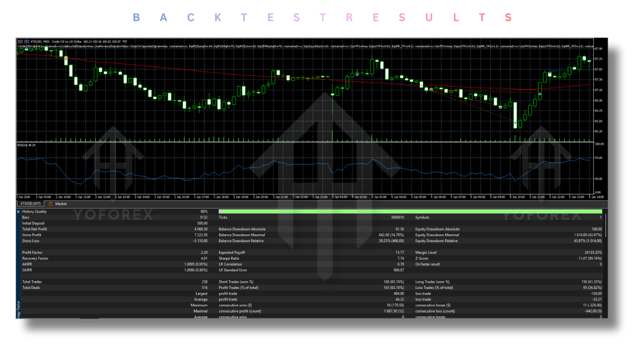The width and height of the screenshot is (644, 362).
Task: Open the Market tab
Action: pyautogui.click(x=60, y=204)
